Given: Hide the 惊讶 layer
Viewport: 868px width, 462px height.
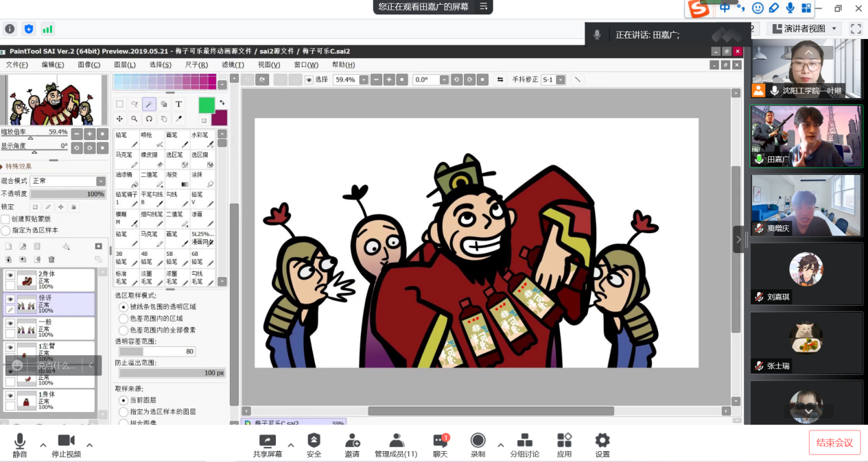Looking at the screenshot, I should 10,299.
